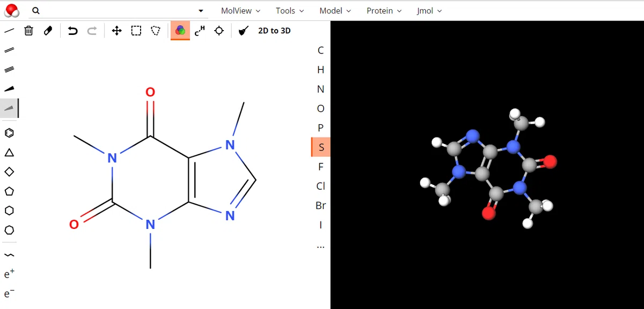Select the wedge bond tool

[x=9, y=89]
